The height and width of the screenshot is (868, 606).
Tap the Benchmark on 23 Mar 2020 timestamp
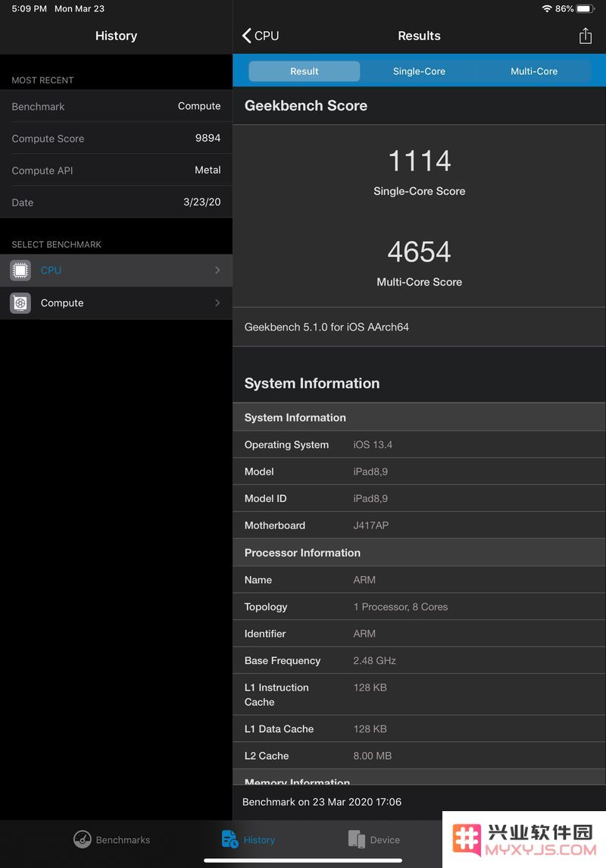pos(322,801)
